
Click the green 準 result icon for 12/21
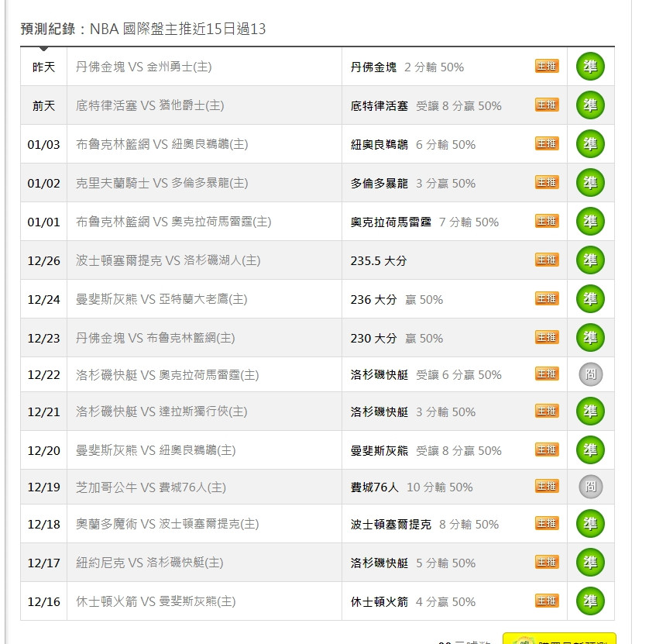(590, 412)
